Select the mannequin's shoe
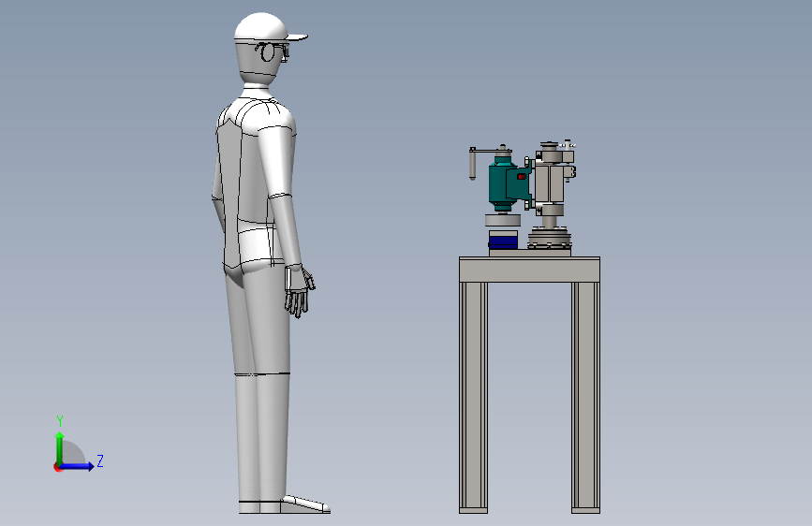 (x=305, y=504)
